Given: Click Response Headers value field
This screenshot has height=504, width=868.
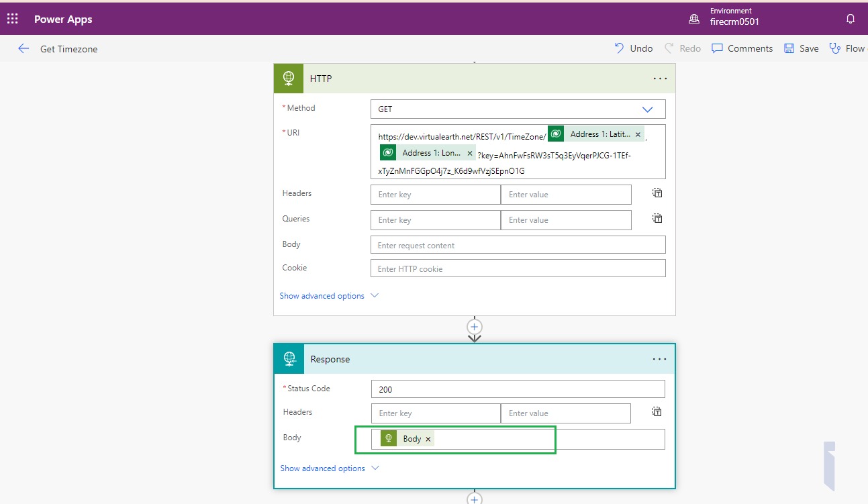Looking at the screenshot, I should click(566, 413).
